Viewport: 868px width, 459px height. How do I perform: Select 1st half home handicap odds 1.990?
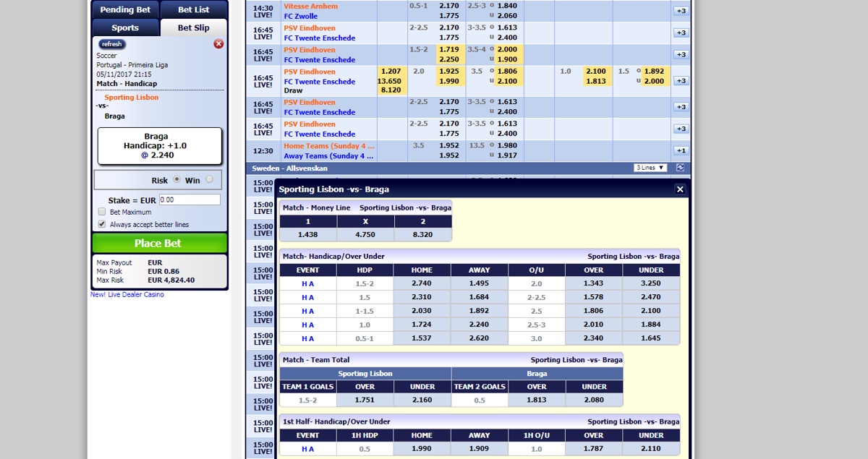[422, 449]
